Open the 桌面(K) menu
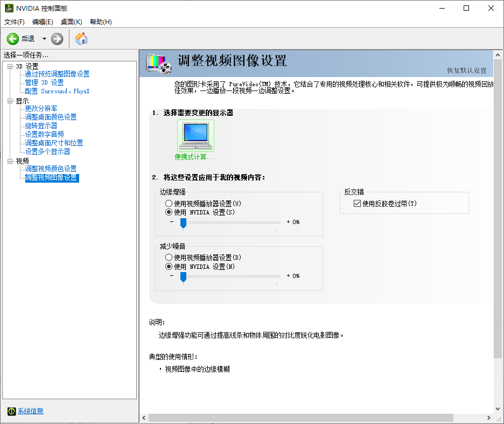 point(72,22)
